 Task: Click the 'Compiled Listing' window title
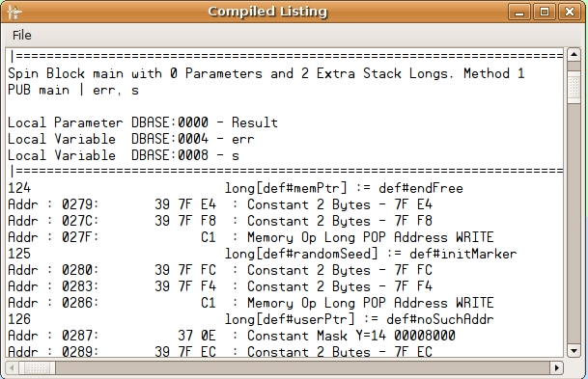(267, 12)
